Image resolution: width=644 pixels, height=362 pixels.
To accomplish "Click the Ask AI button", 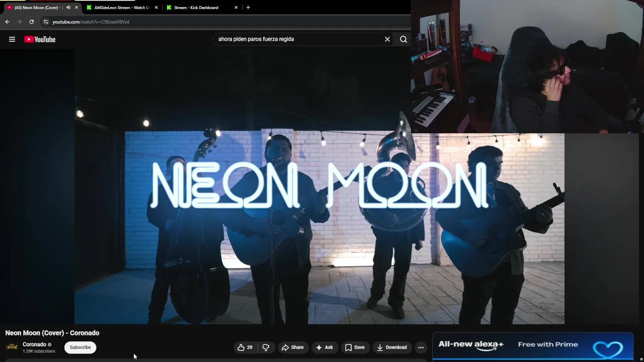I will [x=324, y=347].
